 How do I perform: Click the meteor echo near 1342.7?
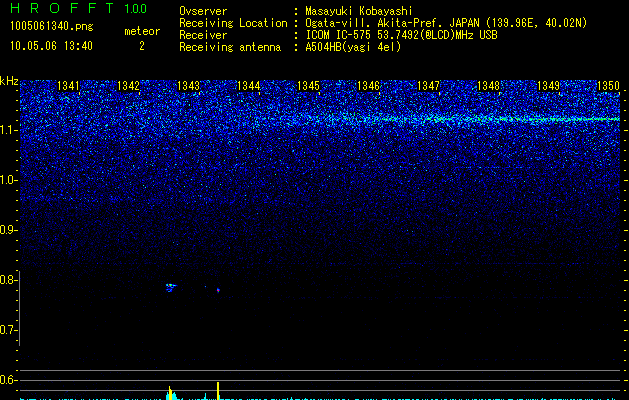point(171,287)
